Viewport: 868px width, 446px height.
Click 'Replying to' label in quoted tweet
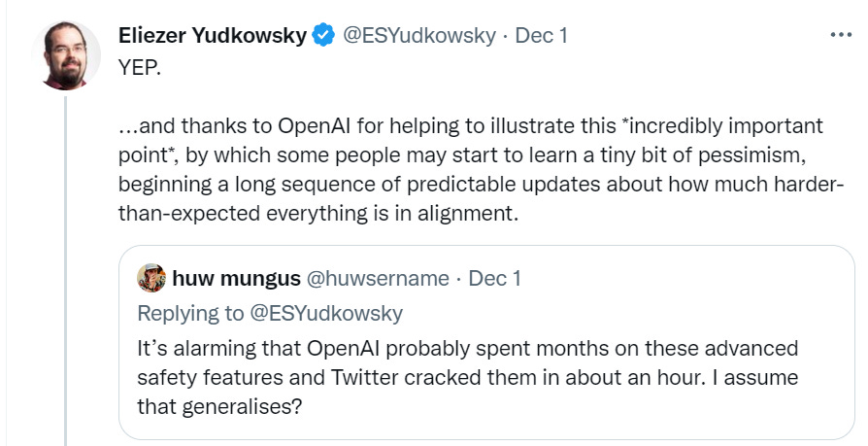pyautogui.click(x=188, y=313)
